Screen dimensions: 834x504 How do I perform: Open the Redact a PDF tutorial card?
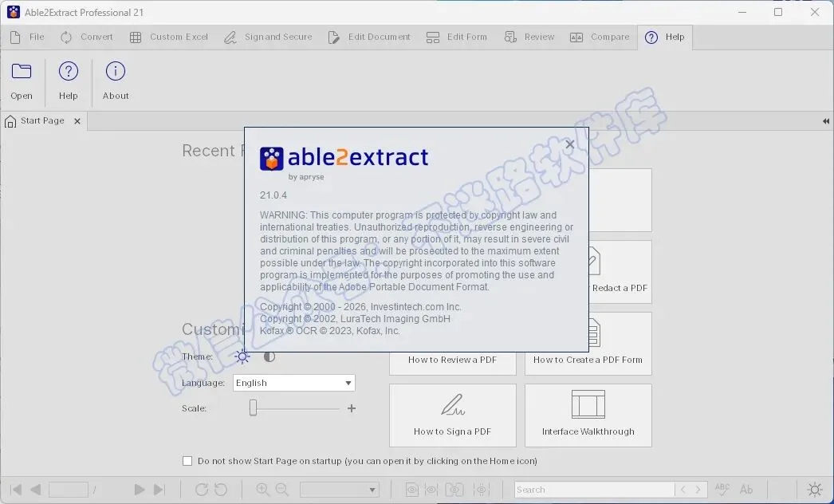[x=620, y=272]
